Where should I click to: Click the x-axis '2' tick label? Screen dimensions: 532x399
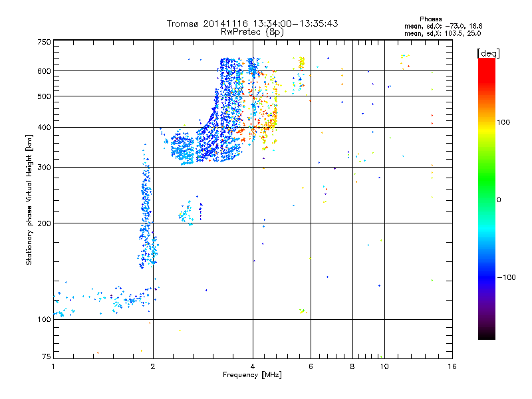click(153, 366)
